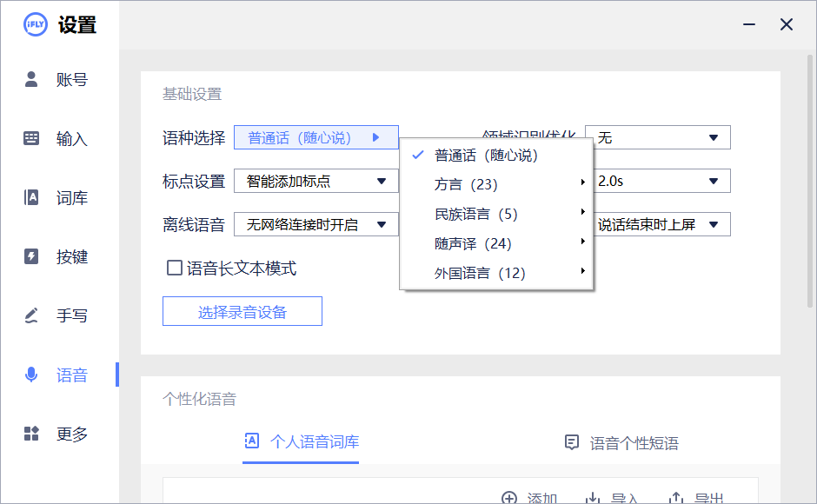Enable the 语音长文本模式 checkbox
This screenshot has width=817, height=504.
(x=174, y=268)
